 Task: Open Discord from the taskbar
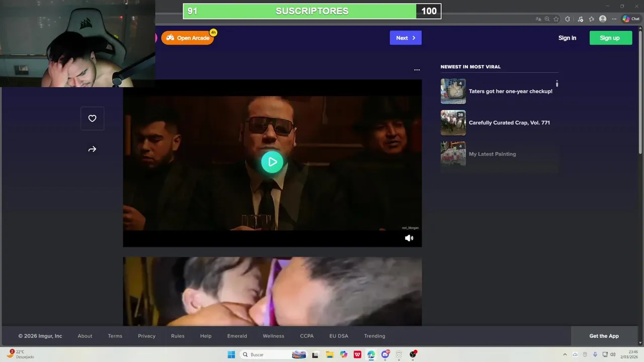385,354
